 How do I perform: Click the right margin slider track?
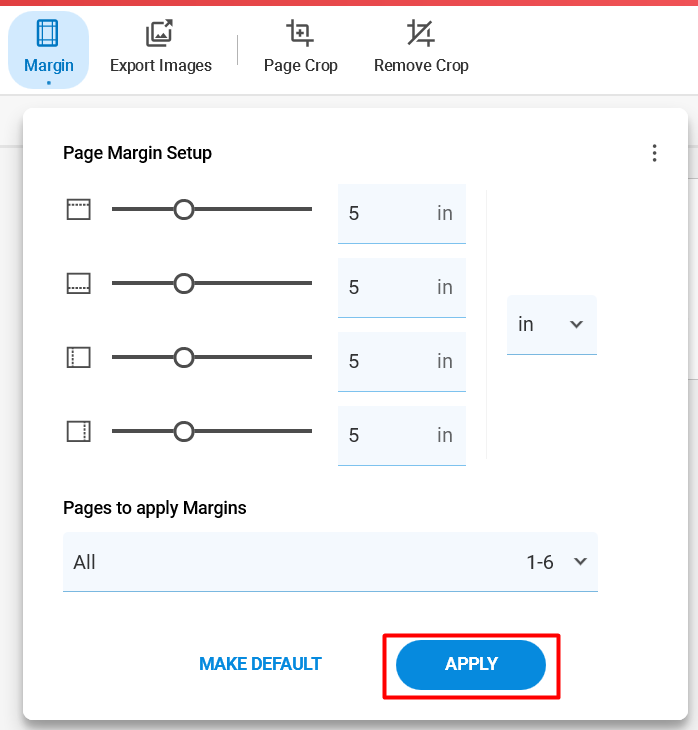[212, 431]
